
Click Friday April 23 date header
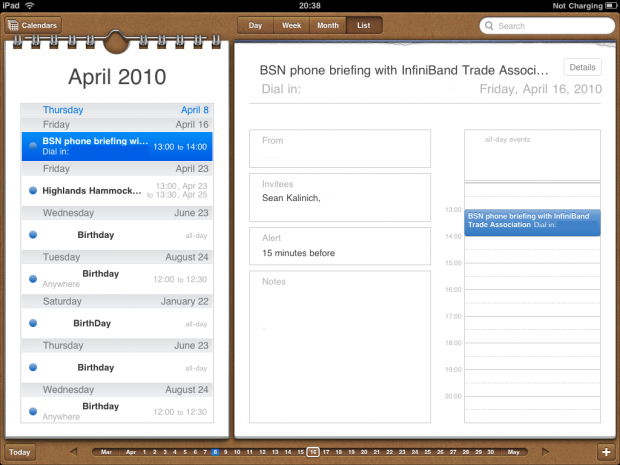[117, 169]
